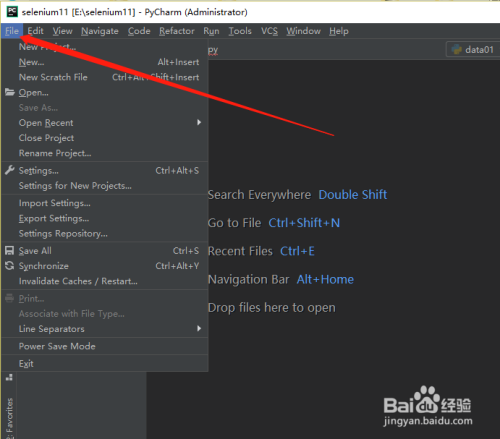The height and width of the screenshot is (439, 500).
Task: Select Line Separators entry
Action: click(x=105, y=329)
